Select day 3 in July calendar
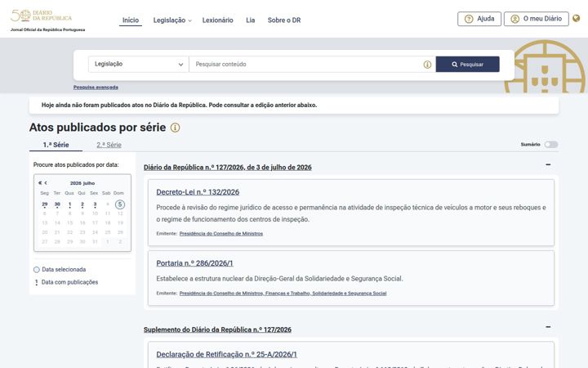588x368 pixels. 95,204
